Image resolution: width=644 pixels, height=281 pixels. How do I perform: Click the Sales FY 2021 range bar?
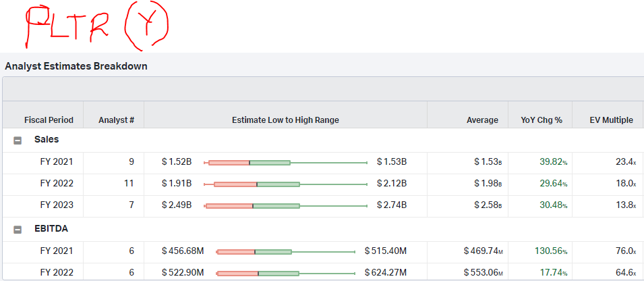[x=285, y=163]
